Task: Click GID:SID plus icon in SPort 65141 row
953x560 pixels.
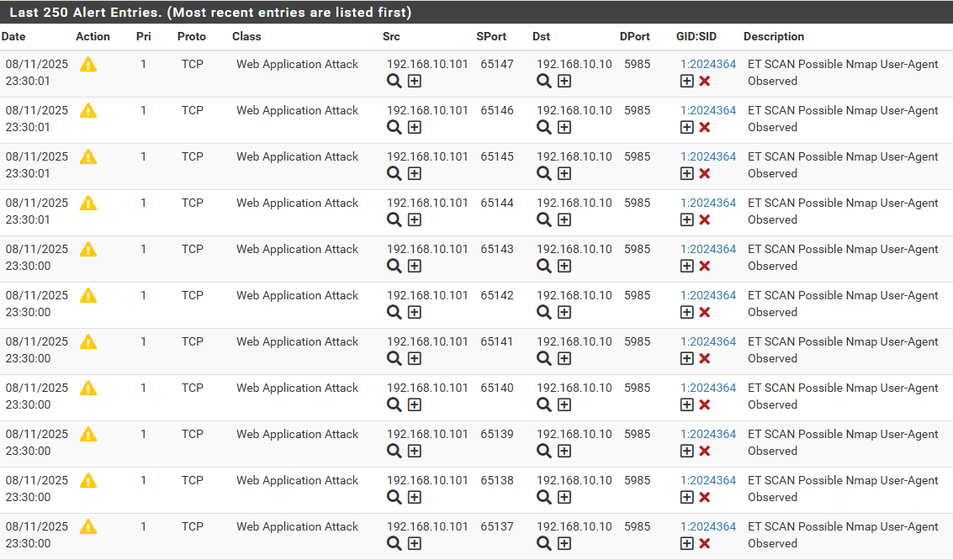Action: coord(687,358)
